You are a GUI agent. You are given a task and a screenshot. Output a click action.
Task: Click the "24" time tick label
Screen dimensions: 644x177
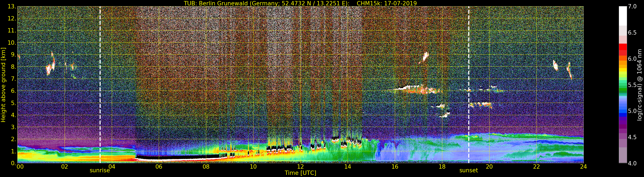(x=583, y=166)
